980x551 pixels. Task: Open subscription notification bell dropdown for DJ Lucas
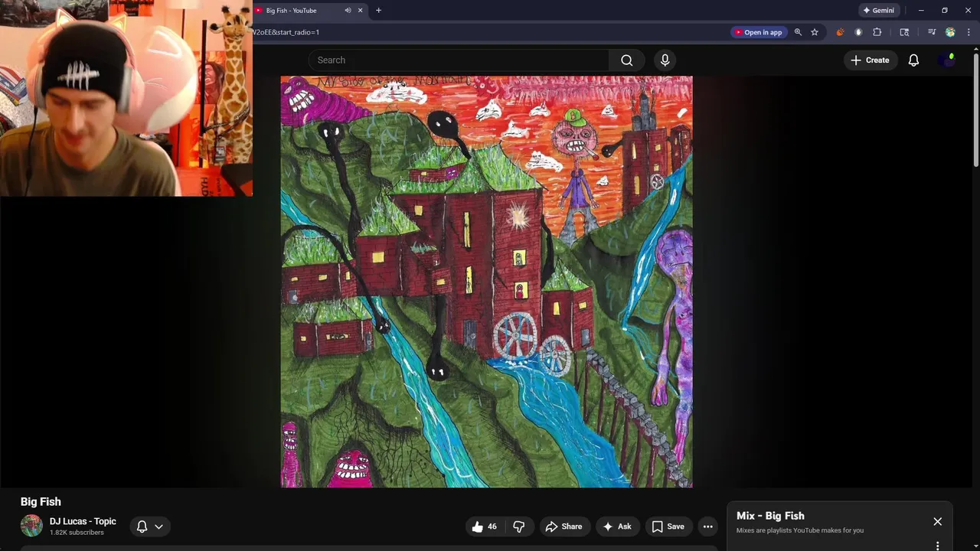(150, 527)
